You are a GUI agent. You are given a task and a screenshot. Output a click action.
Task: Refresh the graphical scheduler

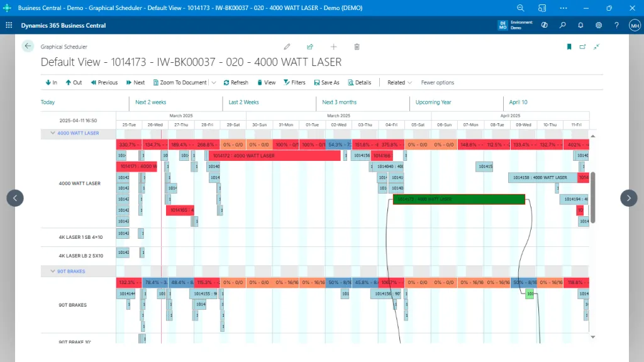(x=236, y=82)
